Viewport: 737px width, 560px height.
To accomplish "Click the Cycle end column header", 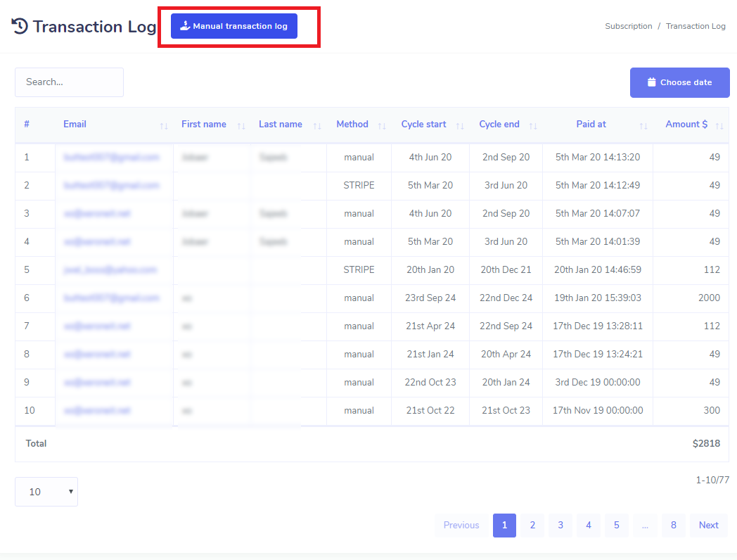I will [499, 124].
